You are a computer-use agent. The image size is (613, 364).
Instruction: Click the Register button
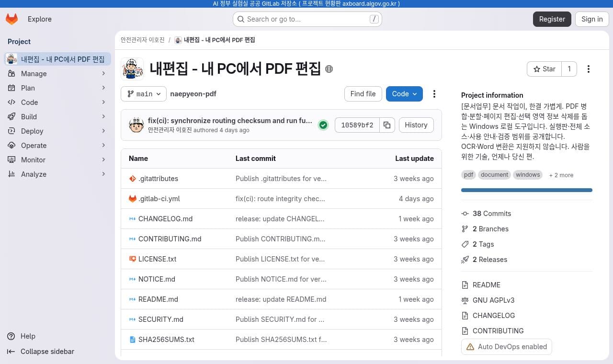tap(552, 19)
